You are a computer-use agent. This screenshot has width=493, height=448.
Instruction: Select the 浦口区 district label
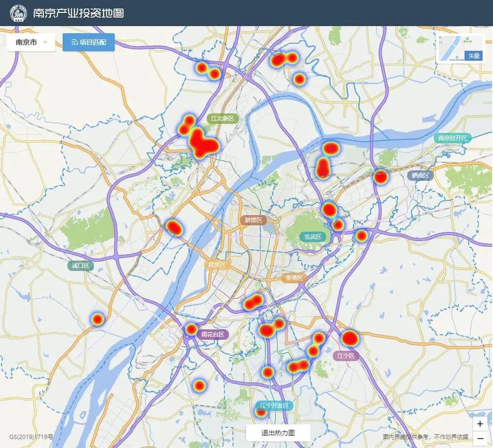[x=80, y=265]
